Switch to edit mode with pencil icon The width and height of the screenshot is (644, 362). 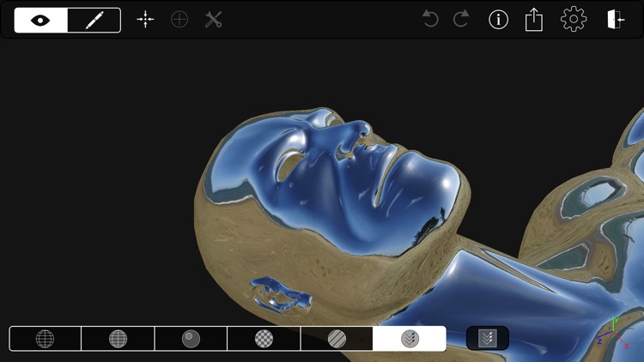[94, 20]
